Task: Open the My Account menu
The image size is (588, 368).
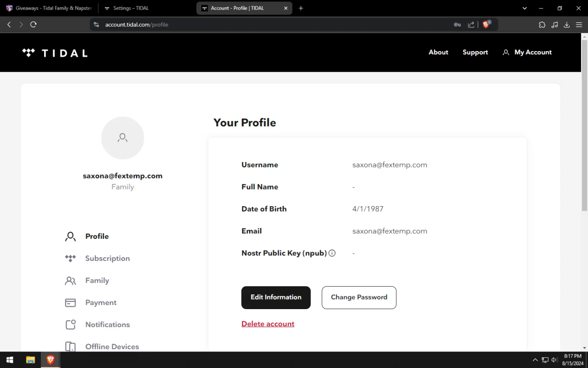Action: click(527, 52)
